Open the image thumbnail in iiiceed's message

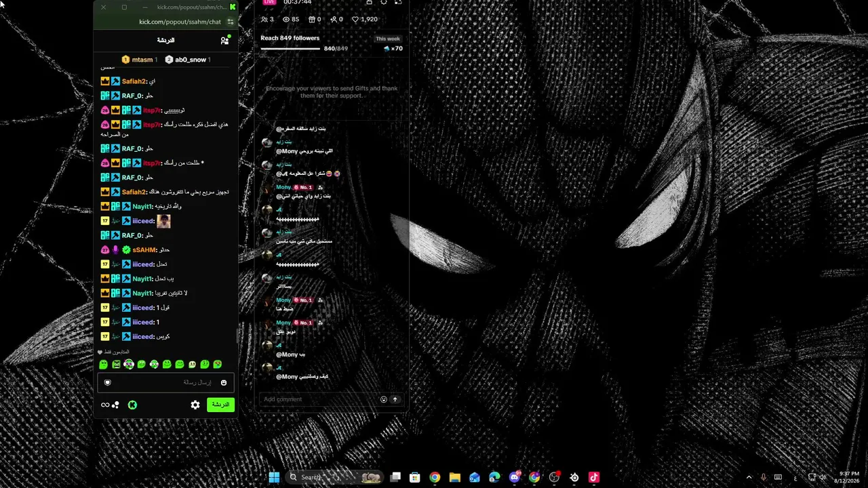pyautogui.click(x=163, y=221)
